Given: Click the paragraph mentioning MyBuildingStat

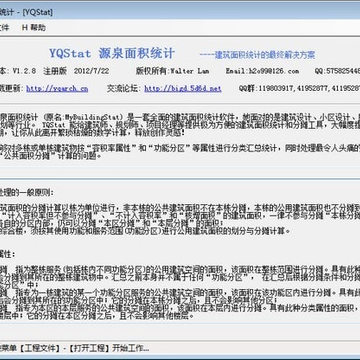Looking at the screenshot, I should (x=180, y=125).
